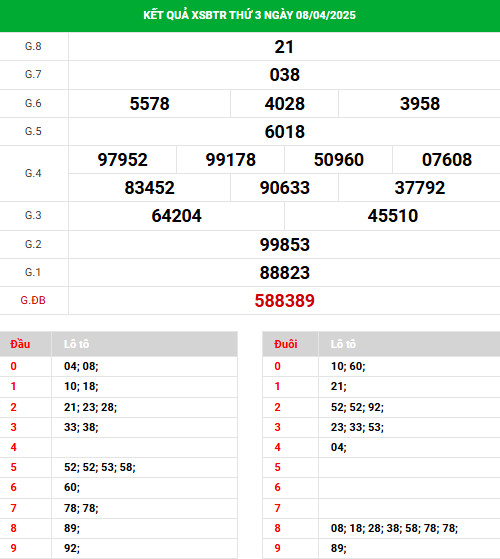This screenshot has width=500, height=559.
Task: Click the G.2 result 99853
Action: pos(284,245)
